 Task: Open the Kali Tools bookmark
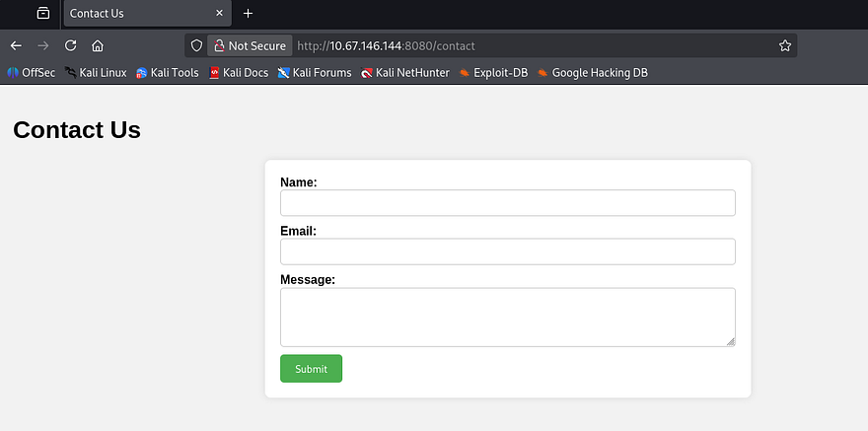[x=167, y=72]
